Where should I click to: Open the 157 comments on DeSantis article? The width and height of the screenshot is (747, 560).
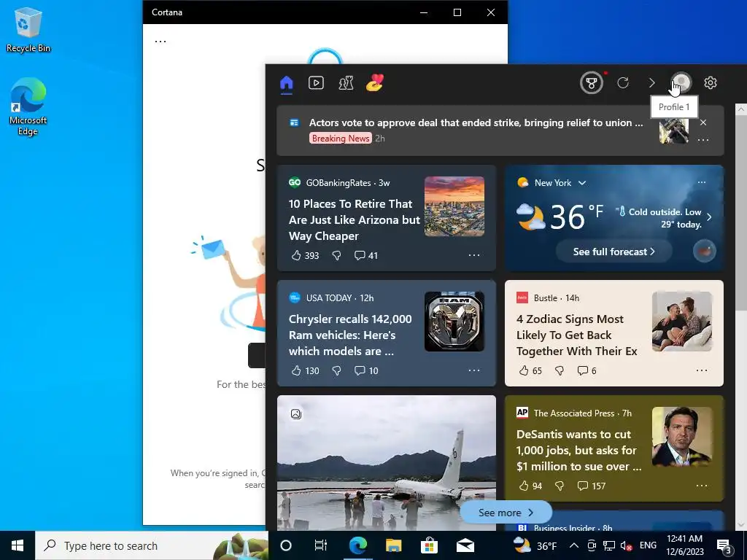[x=591, y=486]
